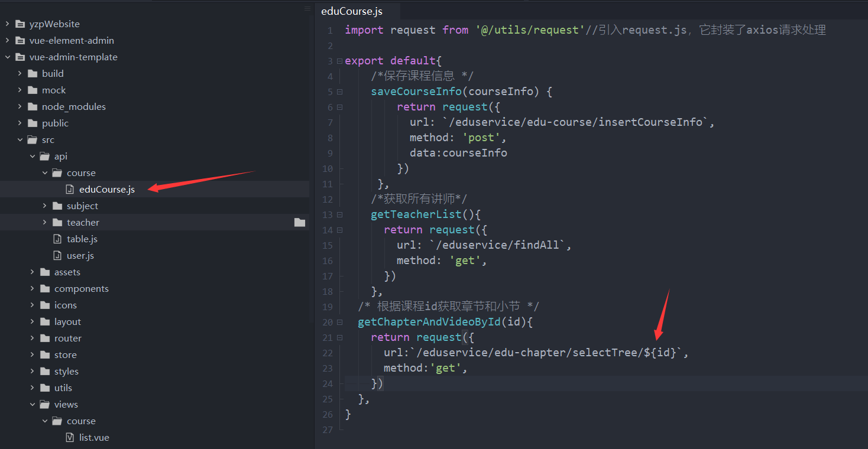Click the node_modules folder icon
868x449 pixels.
point(33,107)
